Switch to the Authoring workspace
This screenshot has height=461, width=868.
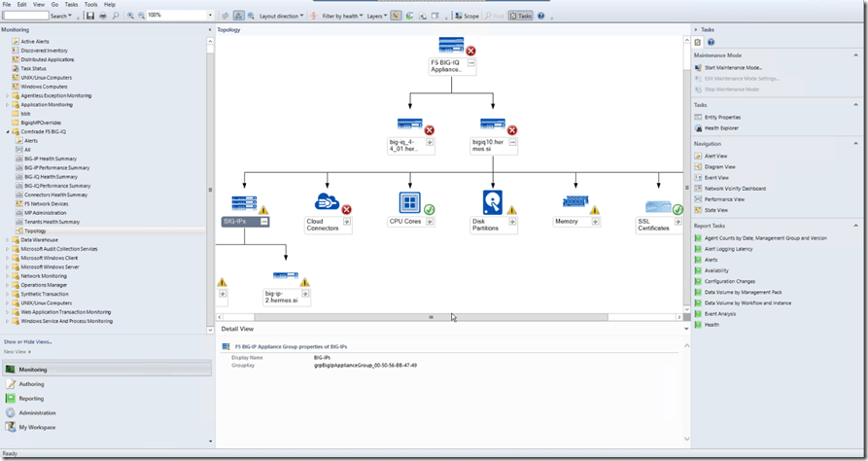click(32, 384)
